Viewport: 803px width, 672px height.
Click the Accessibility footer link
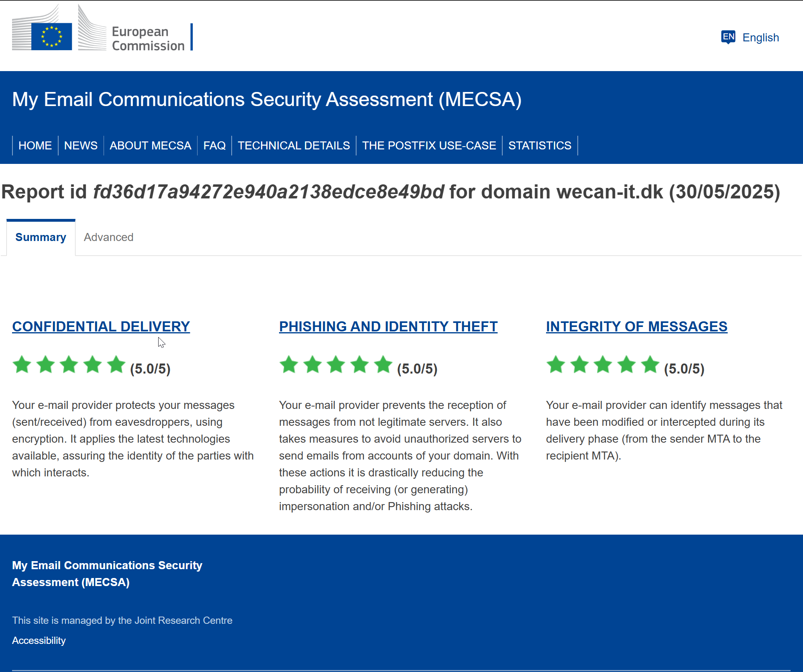(39, 640)
